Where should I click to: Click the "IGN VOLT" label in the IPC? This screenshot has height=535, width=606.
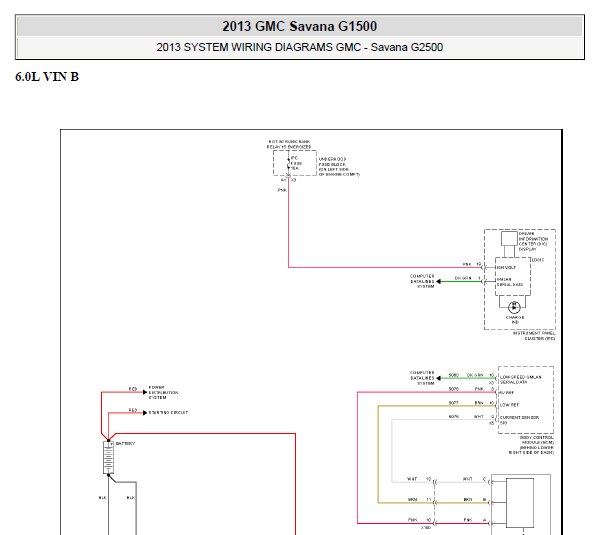tap(506, 267)
